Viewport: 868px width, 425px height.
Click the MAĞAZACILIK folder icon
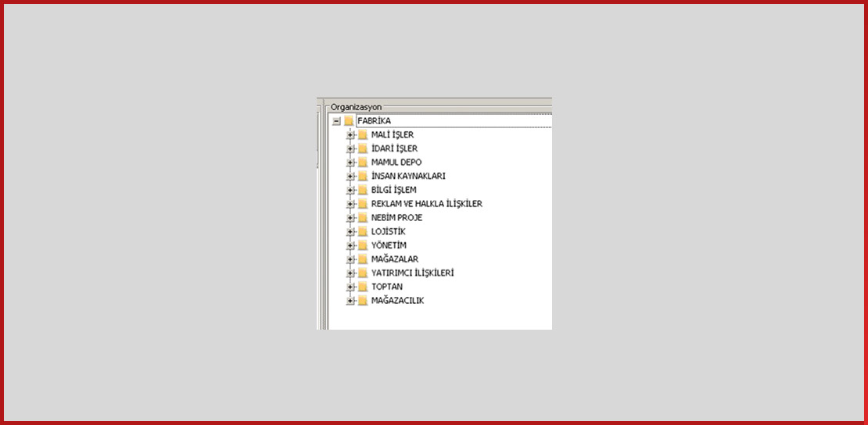(363, 301)
